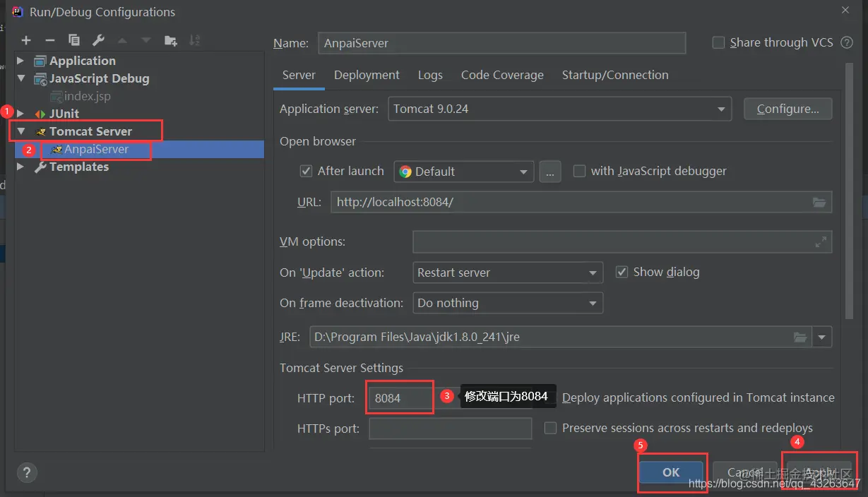Image resolution: width=868 pixels, height=497 pixels.
Task: Add a new configuration with plus icon
Action: [x=26, y=40]
